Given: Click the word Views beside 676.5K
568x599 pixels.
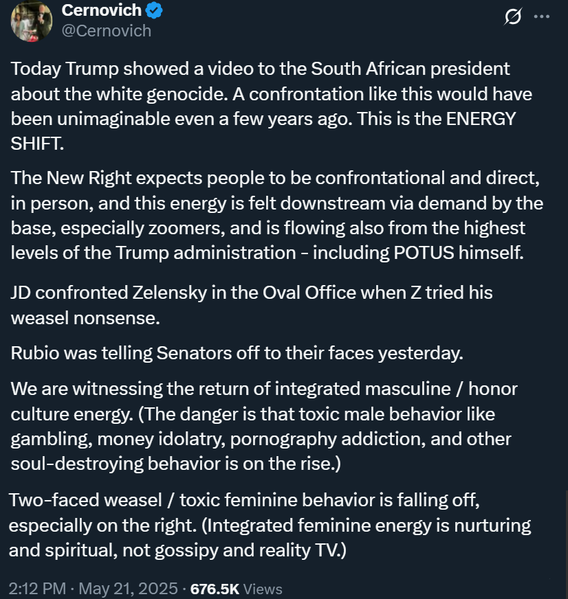Looking at the screenshot, I should point(262,589).
